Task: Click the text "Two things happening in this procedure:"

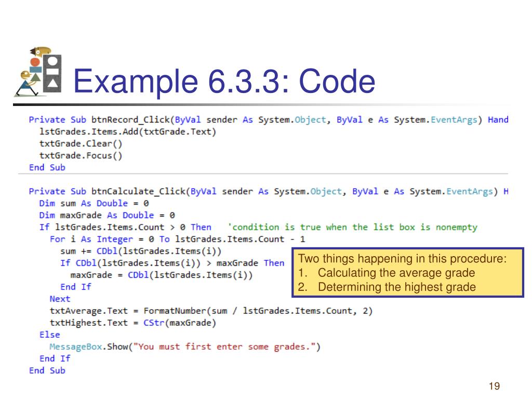Action: tap(403, 259)
